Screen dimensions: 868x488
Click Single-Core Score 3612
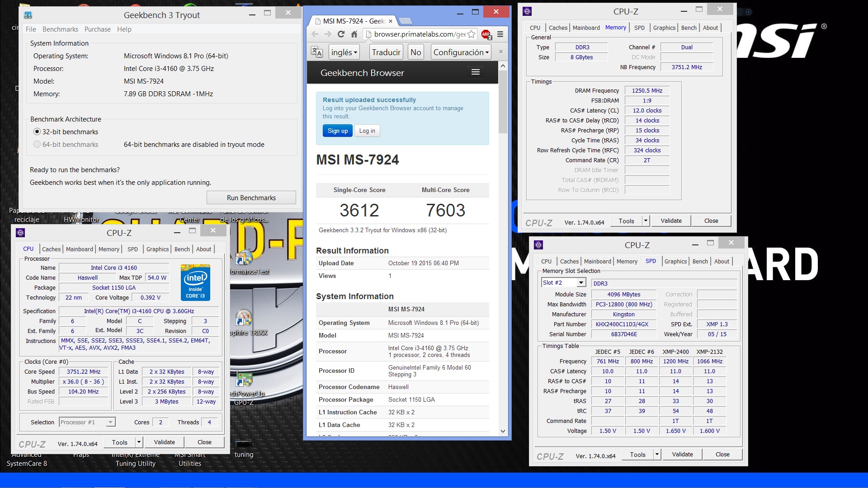pos(359,211)
